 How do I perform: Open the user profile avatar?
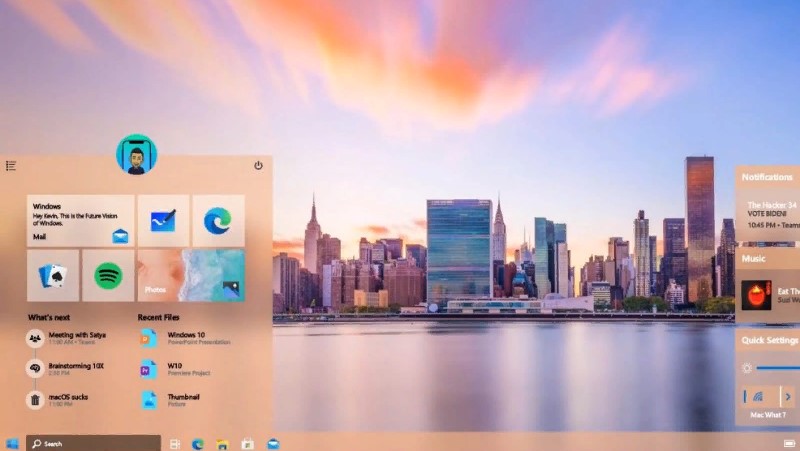coord(136,155)
